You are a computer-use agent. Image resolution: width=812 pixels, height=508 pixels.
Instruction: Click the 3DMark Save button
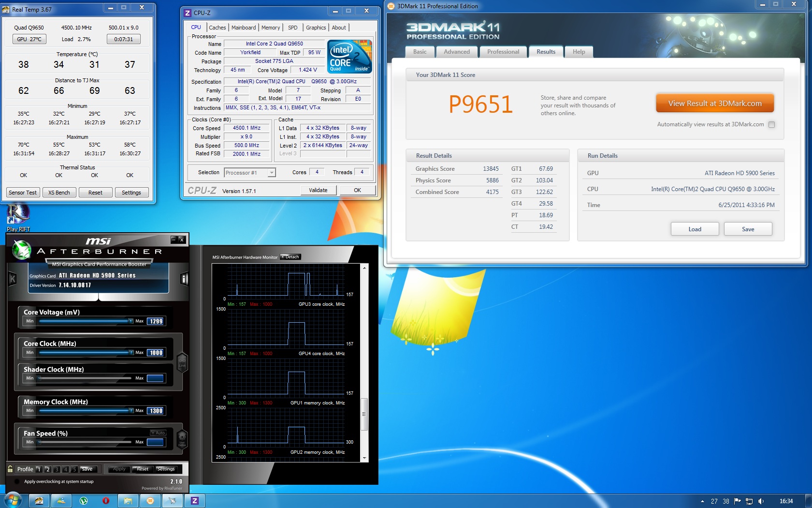748,229
